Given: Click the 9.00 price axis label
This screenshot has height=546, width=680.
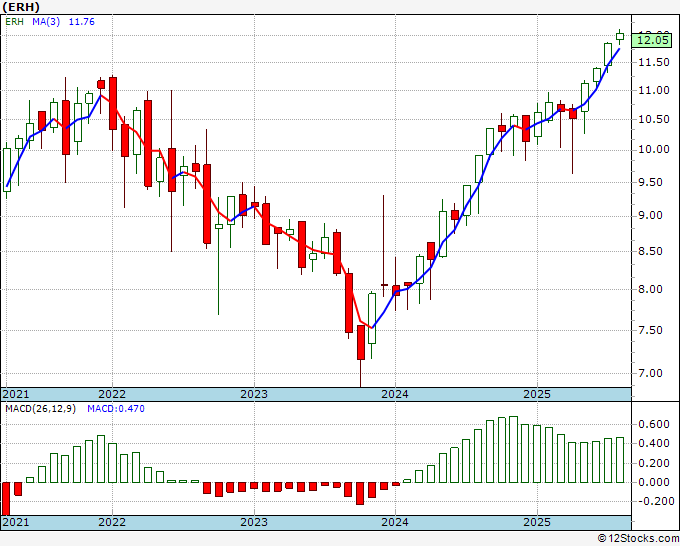Looking at the screenshot, I should click(x=651, y=216).
